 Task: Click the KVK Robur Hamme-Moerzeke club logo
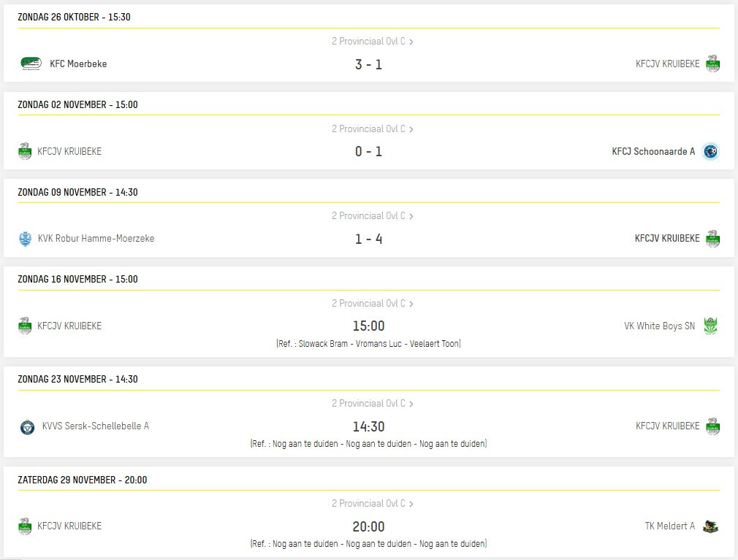tap(25, 239)
